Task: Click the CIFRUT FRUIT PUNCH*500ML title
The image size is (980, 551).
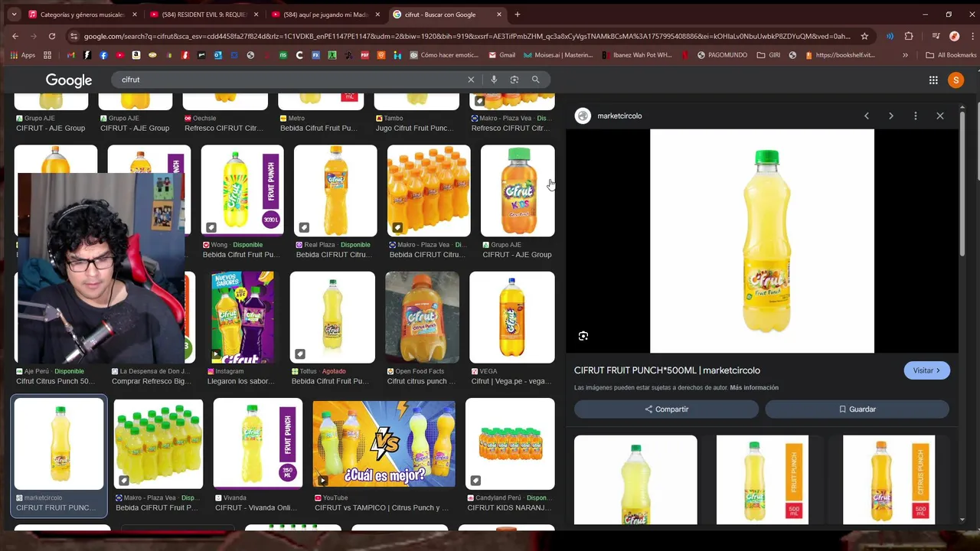Action: pos(667,370)
